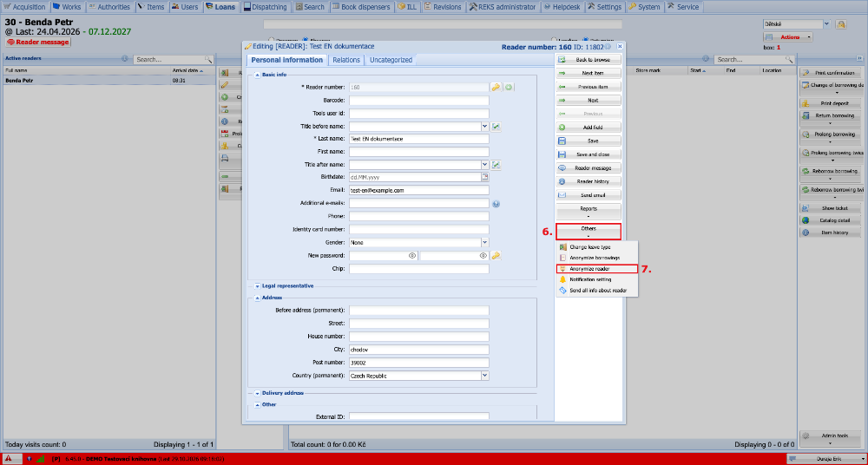The height and width of the screenshot is (465, 868).
Task: Click the key icon beside Reader number
Action: [496, 87]
